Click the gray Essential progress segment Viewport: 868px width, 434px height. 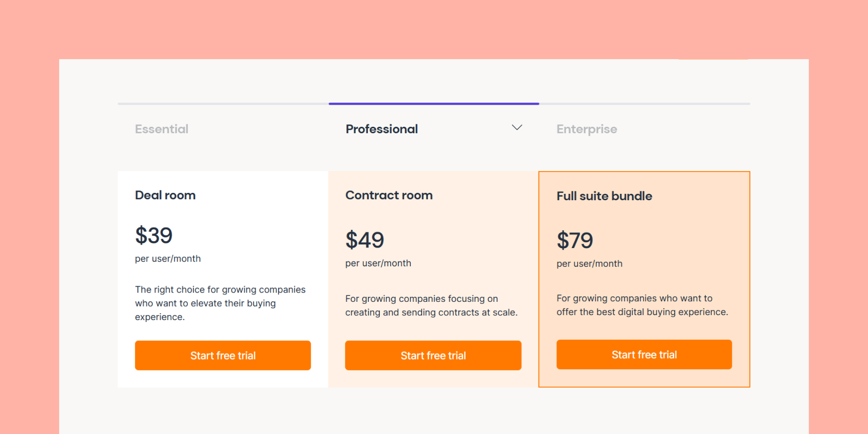[x=222, y=104]
